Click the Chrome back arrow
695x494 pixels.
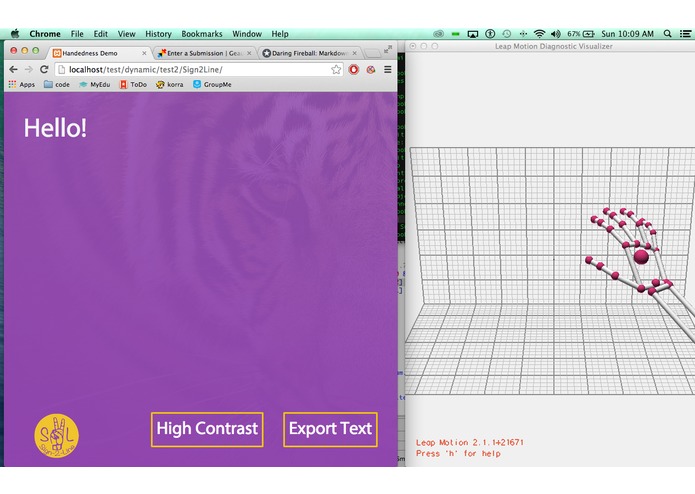coord(13,70)
